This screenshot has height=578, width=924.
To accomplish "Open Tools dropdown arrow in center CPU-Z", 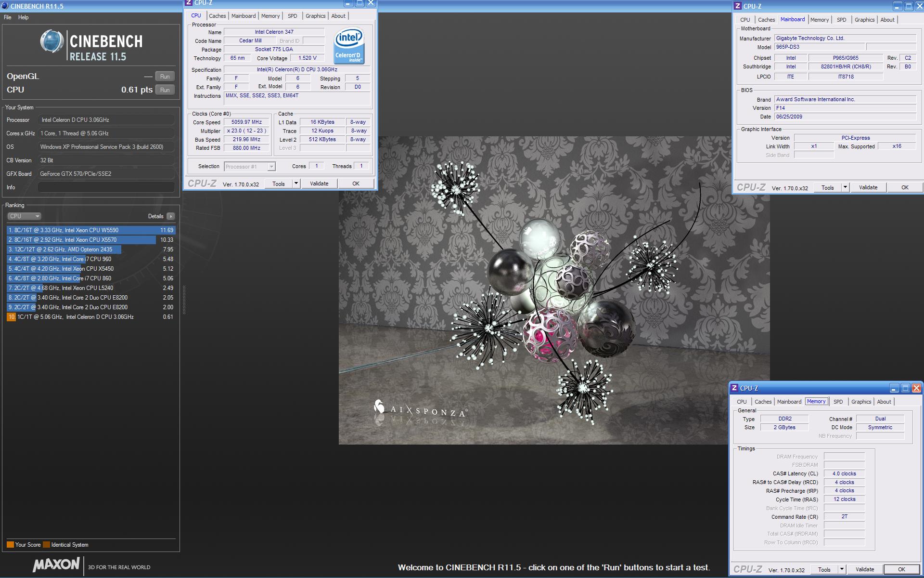I will click(296, 184).
